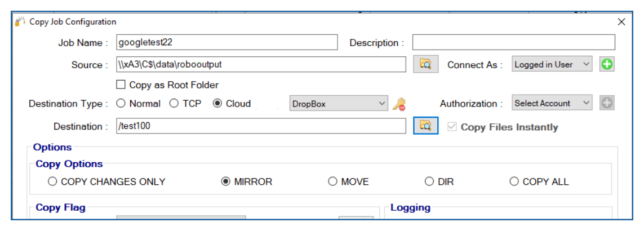Click the Connect As label

(475, 65)
